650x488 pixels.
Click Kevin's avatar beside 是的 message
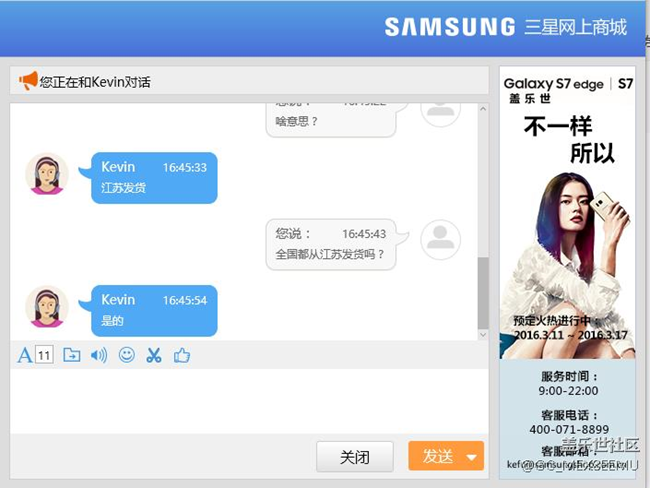click(x=46, y=307)
